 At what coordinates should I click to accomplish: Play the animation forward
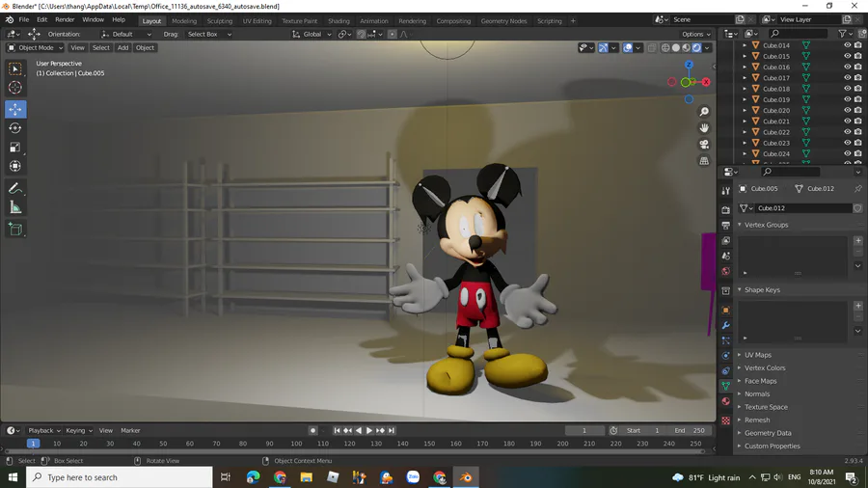[x=369, y=430]
